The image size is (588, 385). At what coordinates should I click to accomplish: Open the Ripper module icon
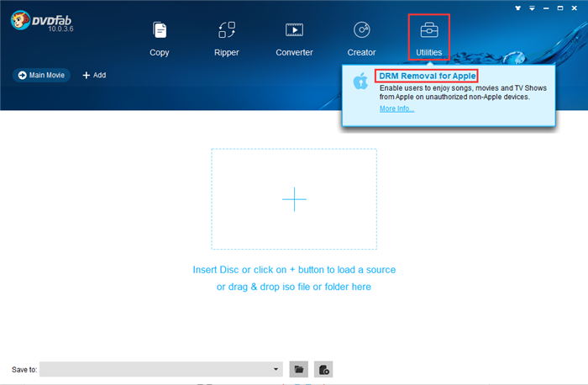(x=227, y=30)
